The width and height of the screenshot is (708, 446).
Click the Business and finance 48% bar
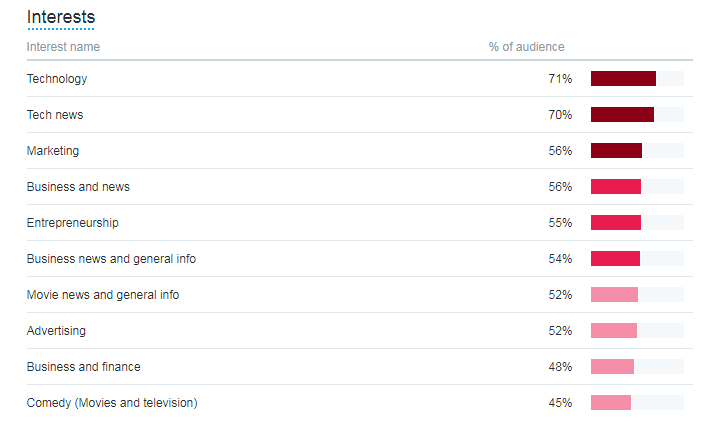(x=612, y=367)
